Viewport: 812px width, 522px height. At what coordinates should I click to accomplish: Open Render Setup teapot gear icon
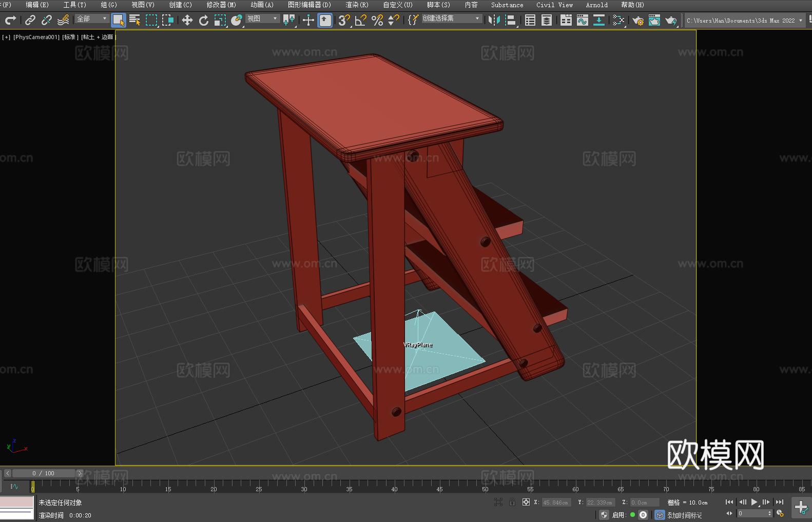click(x=638, y=20)
